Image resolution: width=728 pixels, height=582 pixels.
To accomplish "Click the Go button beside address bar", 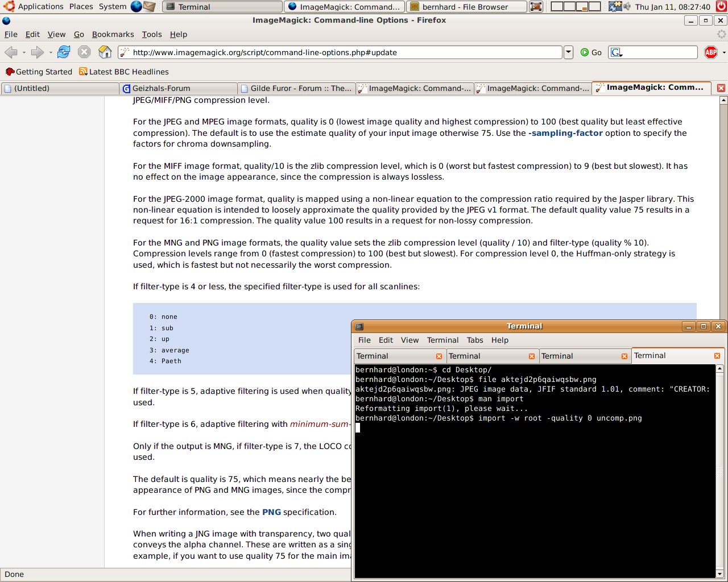I will pos(591,52).
